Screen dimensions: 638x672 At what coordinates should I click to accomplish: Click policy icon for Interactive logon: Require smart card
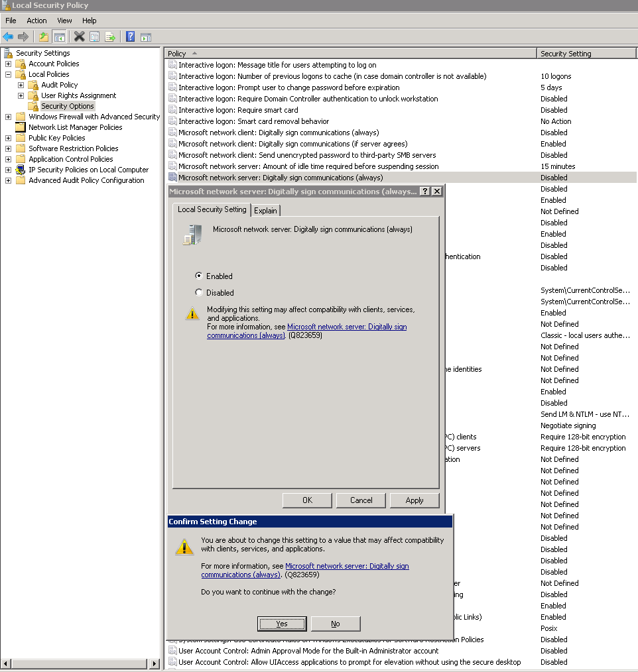point(172,110)
